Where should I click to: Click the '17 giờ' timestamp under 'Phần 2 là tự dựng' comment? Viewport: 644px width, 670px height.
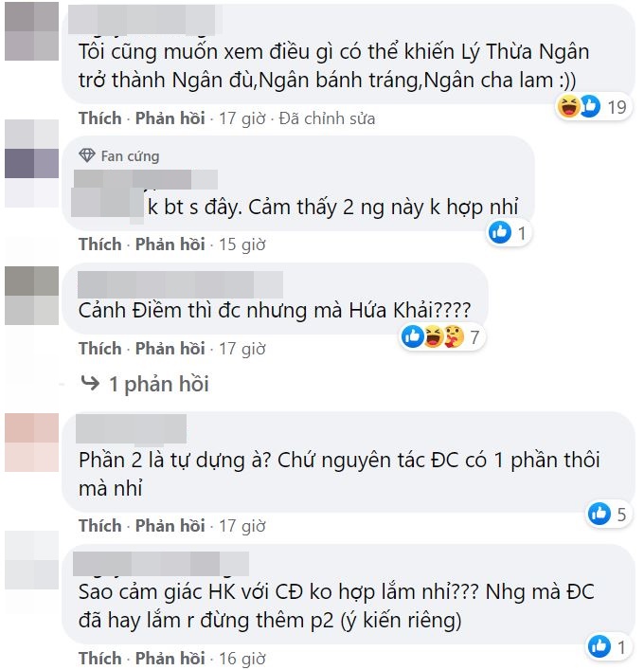pos(242,526)
